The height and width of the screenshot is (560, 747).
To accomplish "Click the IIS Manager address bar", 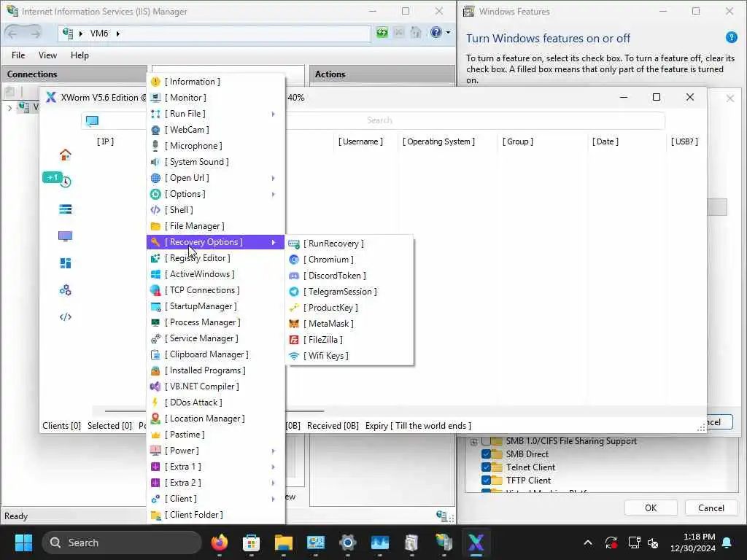I will click(214, 34).
